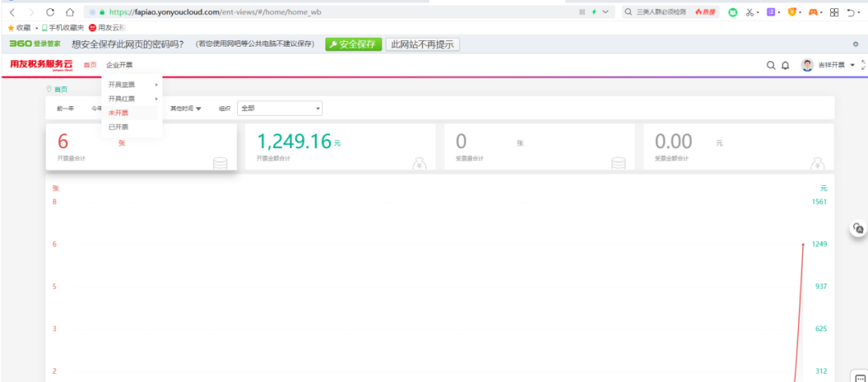Expand the address bar history chevron
The image size is (868, 382).
(606, 11)
